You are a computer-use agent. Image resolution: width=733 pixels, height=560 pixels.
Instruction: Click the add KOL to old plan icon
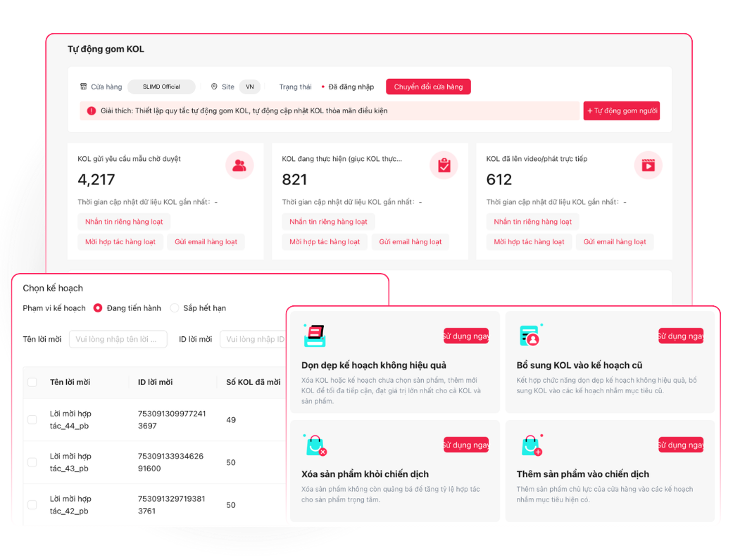coord(530,336)
